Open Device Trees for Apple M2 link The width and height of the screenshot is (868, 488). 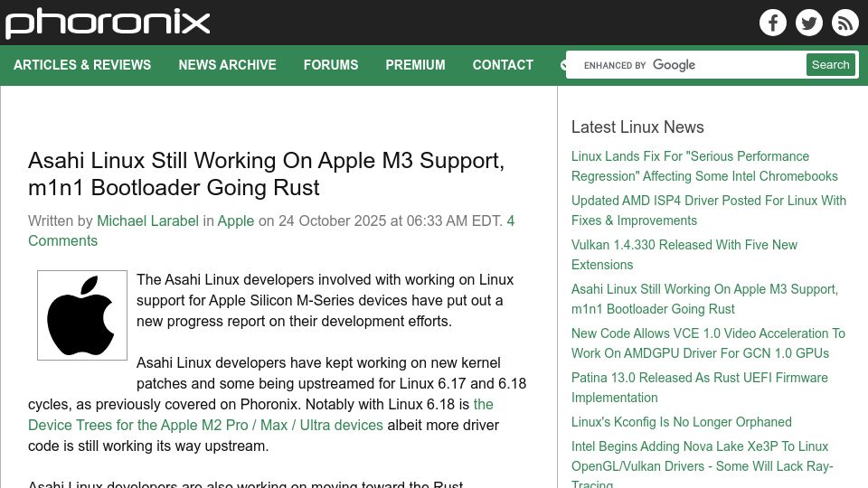point(260,415)
